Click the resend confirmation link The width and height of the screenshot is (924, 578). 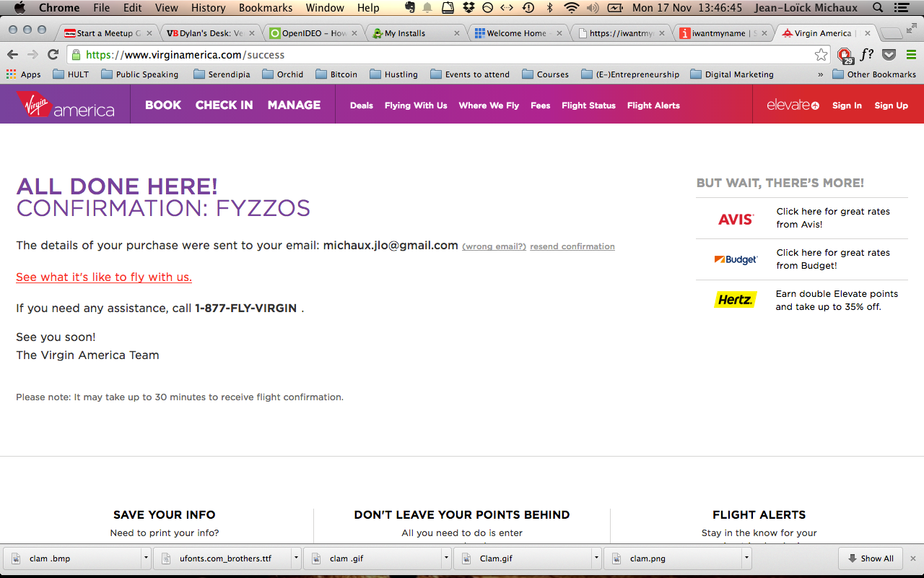pyautogui.click(x=572, y=246)
